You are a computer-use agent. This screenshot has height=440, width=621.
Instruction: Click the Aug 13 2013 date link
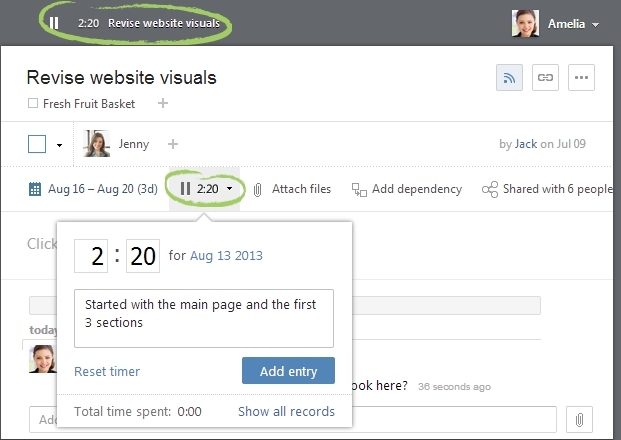[x=225, y=256]
